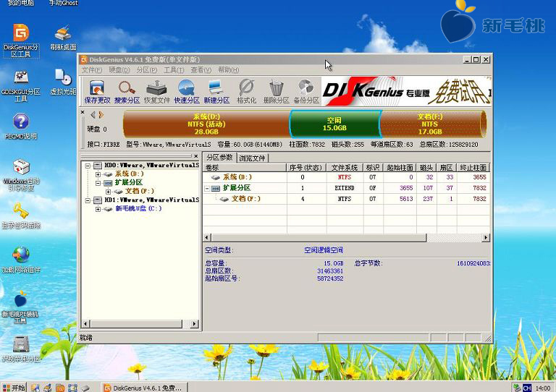Screen dimensions: 556x392
Task: Open Windows启动引导修复 desktop icon
Action: pyautogui.click(x=21, y=175)
